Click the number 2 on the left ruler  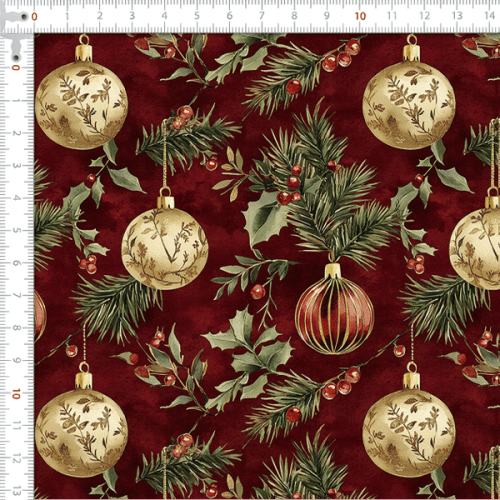tap(16, 133)
